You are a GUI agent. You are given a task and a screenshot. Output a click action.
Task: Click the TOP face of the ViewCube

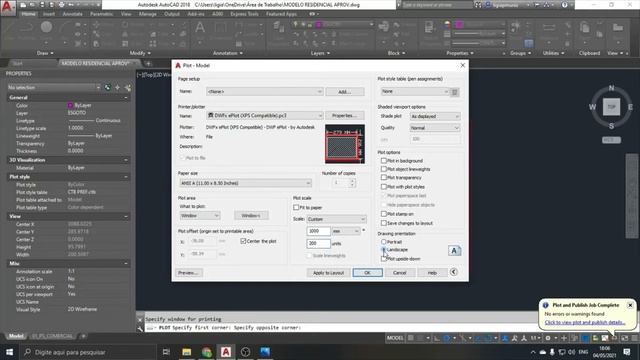[611, 107]
